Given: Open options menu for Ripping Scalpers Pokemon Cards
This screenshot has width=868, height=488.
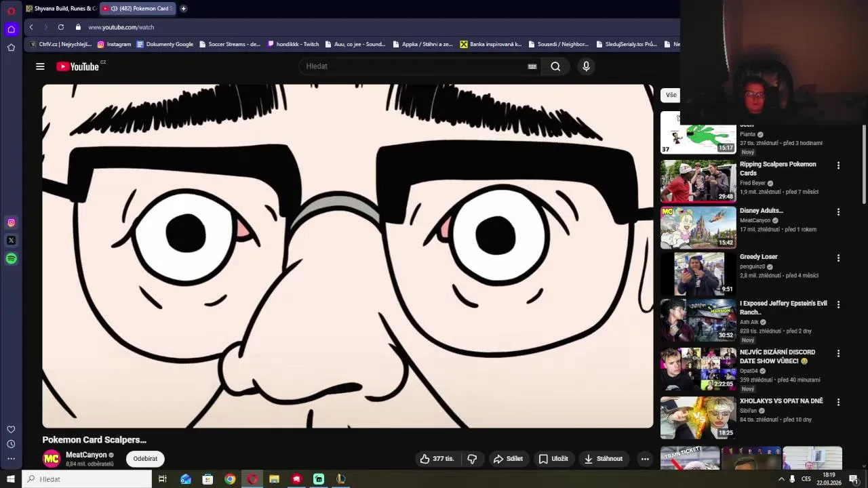Looking at the screenshot, I should 838,165.
